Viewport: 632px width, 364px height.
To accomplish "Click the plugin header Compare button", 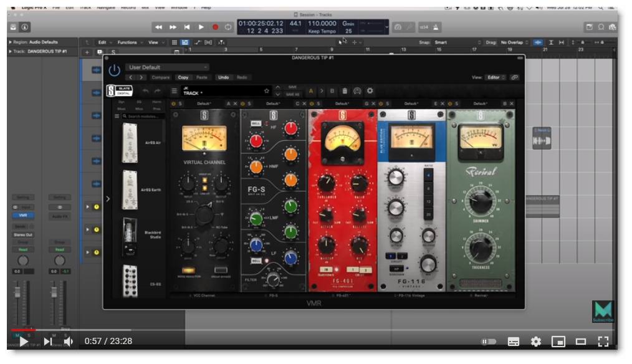I will [160, 77].
